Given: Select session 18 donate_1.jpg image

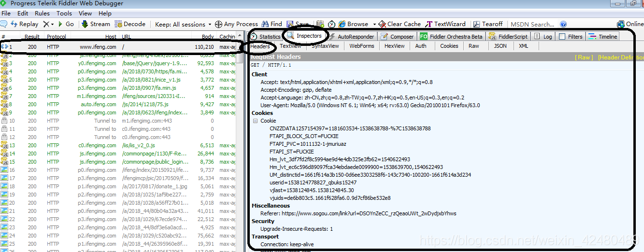Looking at the screenshot, I should click(x=118, y=186).
